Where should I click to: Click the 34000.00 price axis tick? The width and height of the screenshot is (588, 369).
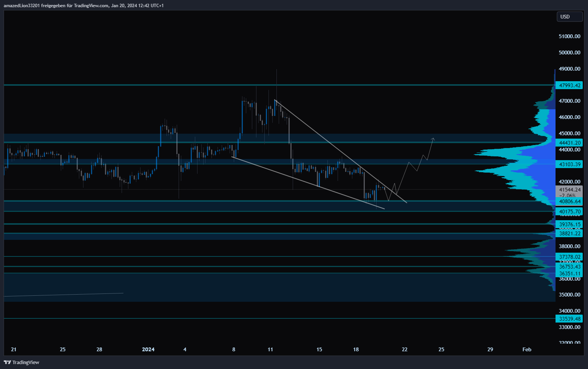(569, 311)
